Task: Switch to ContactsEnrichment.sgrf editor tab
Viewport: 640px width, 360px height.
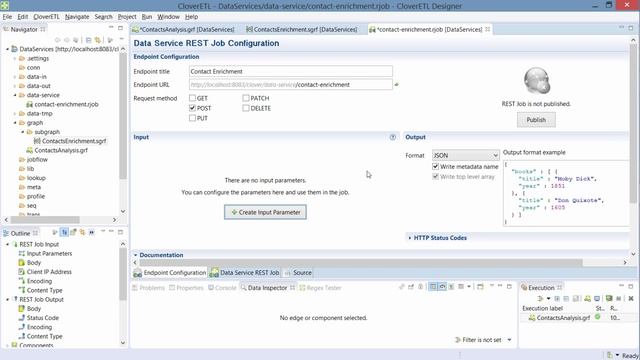Action: pos(302,29)
